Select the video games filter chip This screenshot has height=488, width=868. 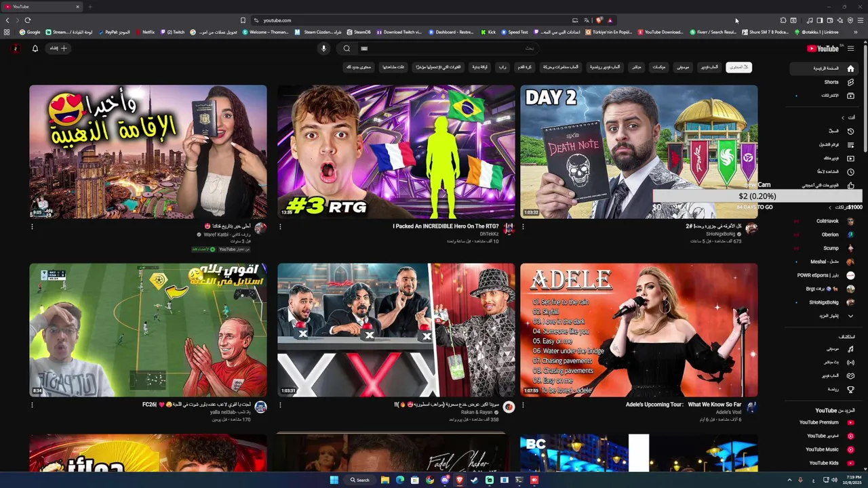[x=709, y=67]
